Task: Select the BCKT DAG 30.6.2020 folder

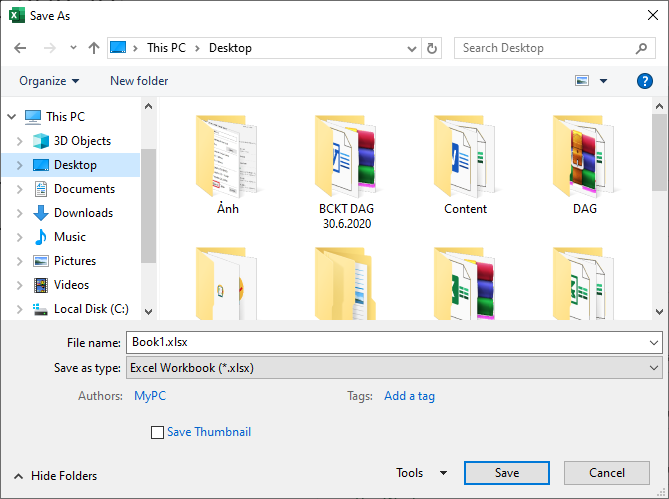Action: tap(346, 172)
